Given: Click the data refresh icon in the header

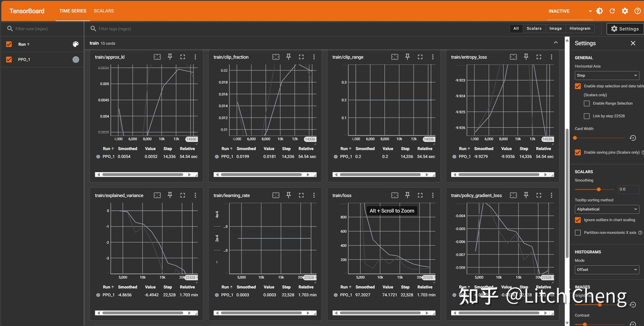Looking at the screenshot, I should click(x=612, y=11).
